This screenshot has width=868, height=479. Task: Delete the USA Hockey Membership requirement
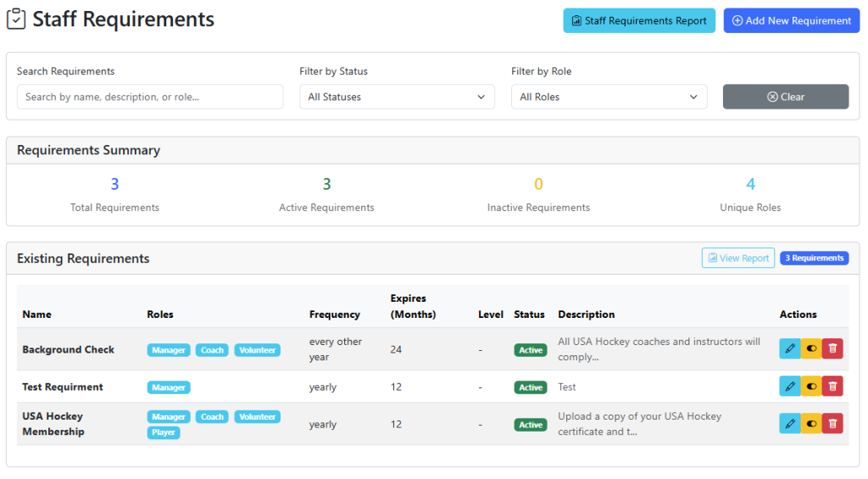pyautogui.click(x=832, y=424)
